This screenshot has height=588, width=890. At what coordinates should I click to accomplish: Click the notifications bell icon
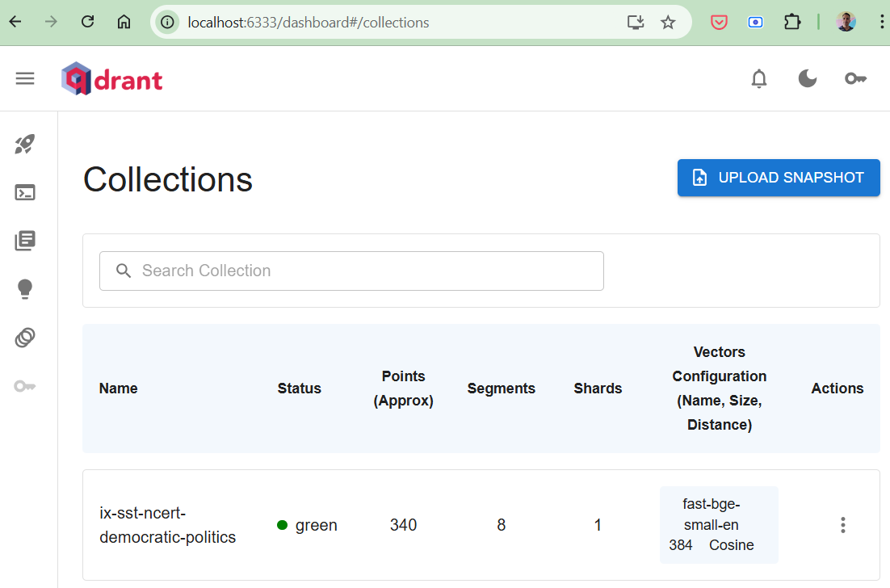[x=758, y=78]
